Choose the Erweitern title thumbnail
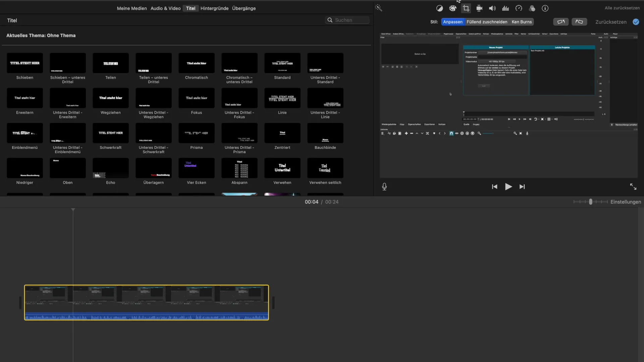This screenshot has height=362, width=644. 25,98
